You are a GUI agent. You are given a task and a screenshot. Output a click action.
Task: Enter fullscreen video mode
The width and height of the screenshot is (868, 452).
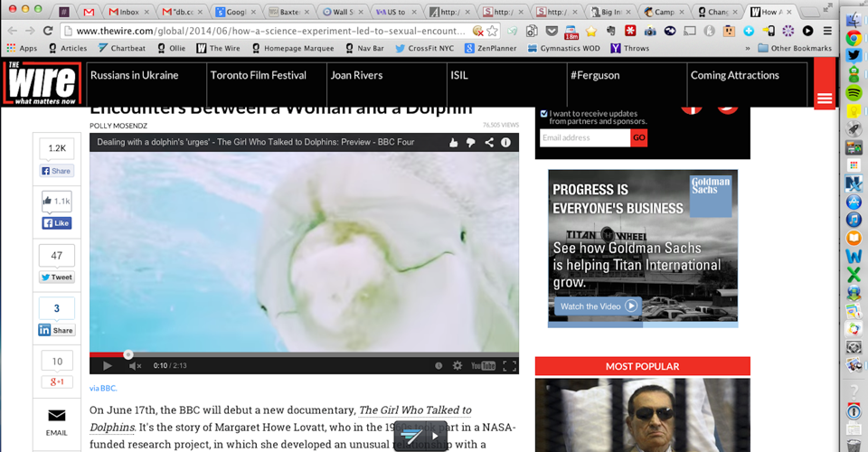[510, 366]
